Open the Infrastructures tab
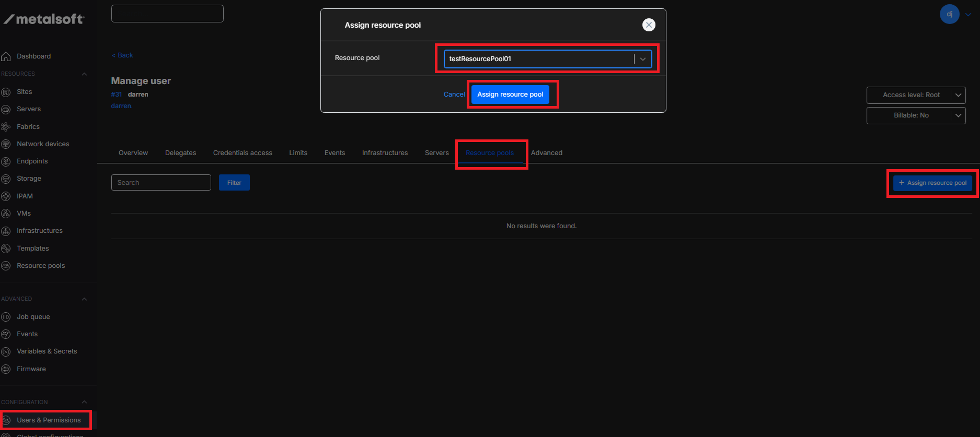 pos(385,153)
